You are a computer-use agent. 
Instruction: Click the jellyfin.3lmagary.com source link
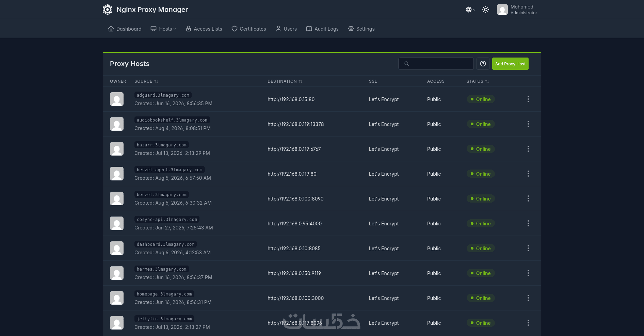pyautogui.click(x=164, y=319)
